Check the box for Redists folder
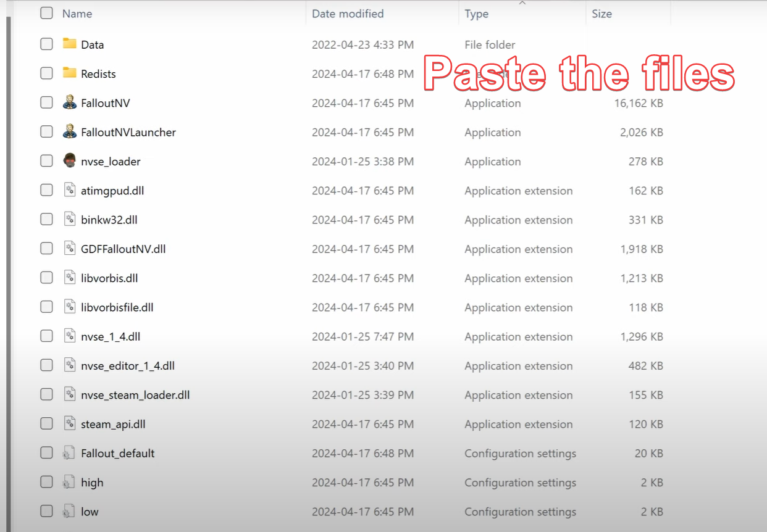 pos(46,73)
